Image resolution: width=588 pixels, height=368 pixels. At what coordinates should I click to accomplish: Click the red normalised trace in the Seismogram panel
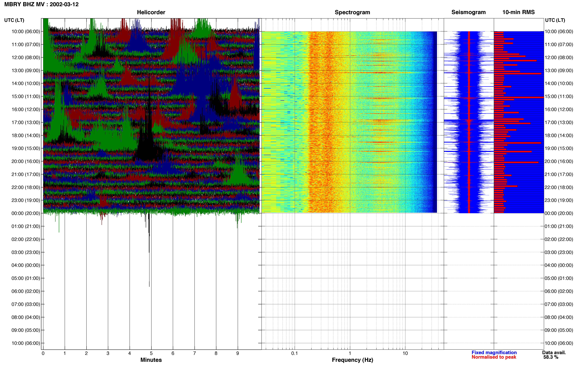[x=469, y=122]
